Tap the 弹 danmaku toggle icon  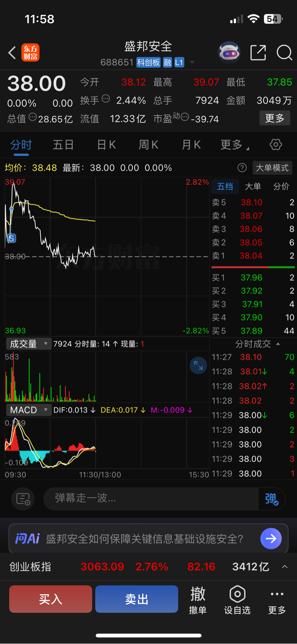click(x=272, y=499)
